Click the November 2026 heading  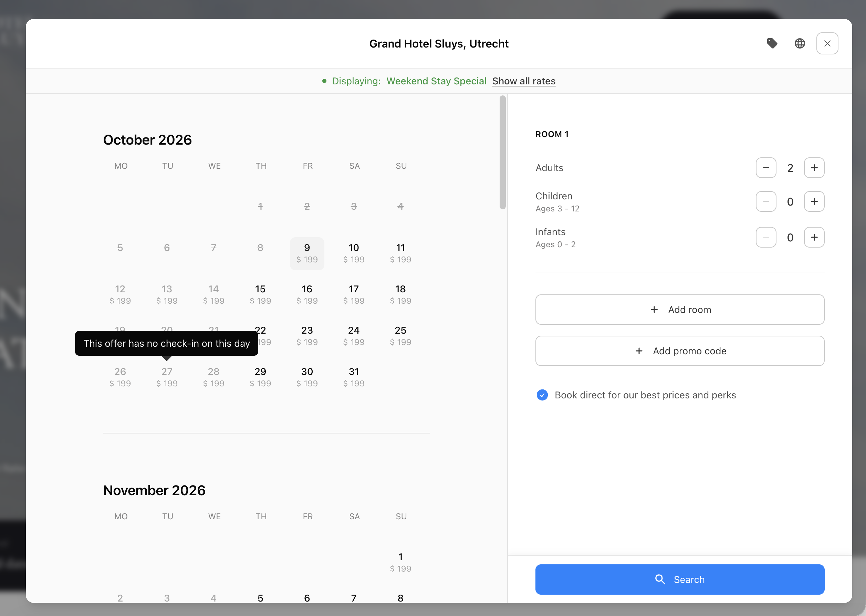(154, 490)
